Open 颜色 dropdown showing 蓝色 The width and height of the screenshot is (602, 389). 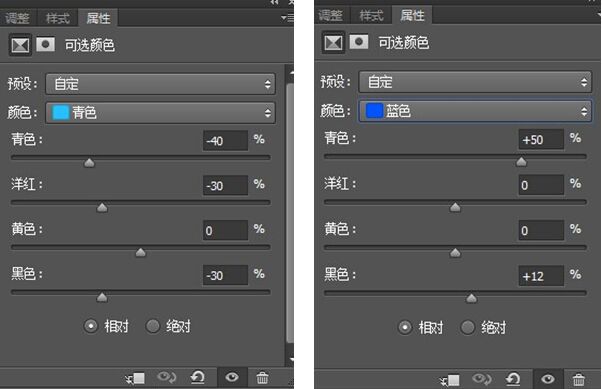475,111
